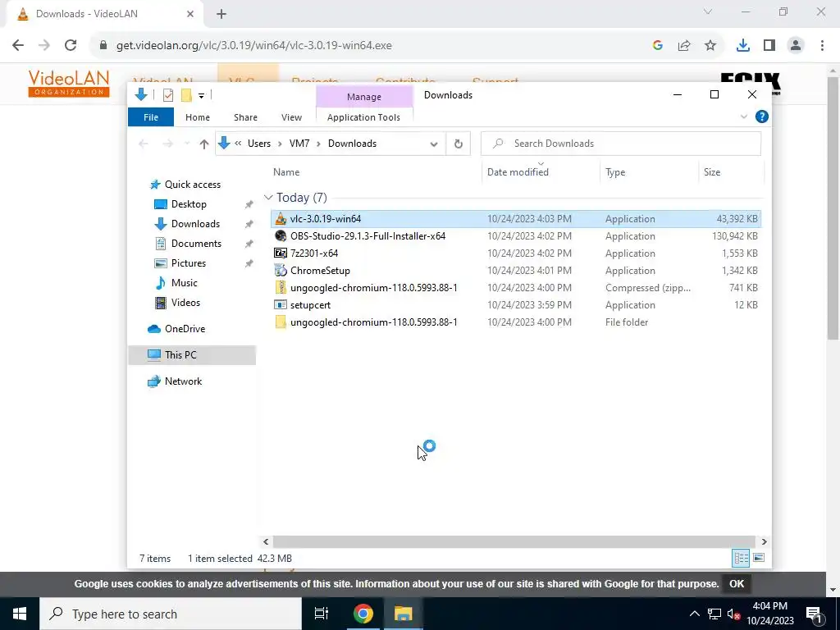The image size is (840, 630).
Task: Select Desktop in Quick access
Action: (189, 204)
